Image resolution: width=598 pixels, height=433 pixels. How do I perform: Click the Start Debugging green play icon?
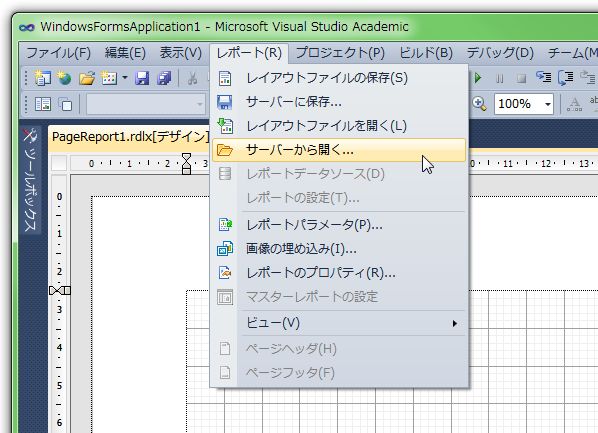(x=477, y=79)
